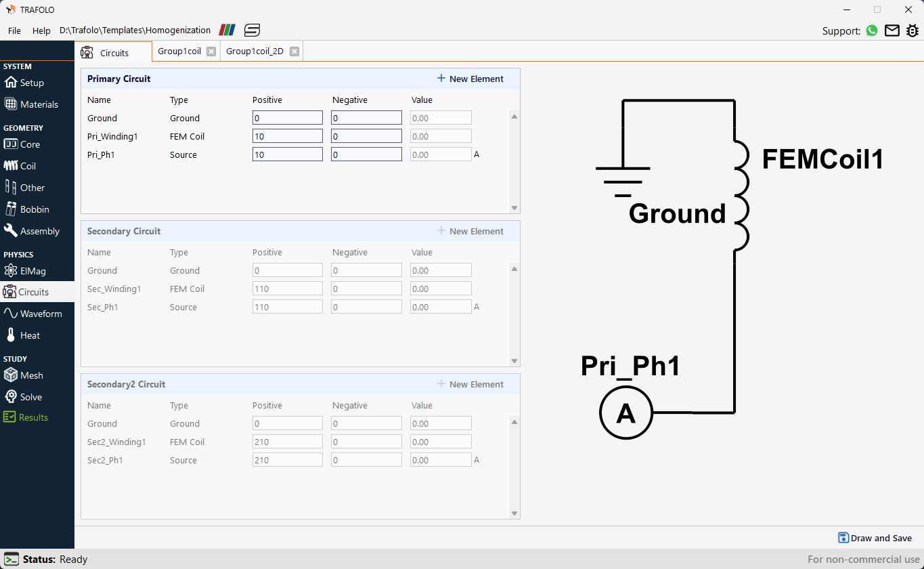The width and height of the screenshot is (924, 569).
Task: Open Setup in the sidebar
Action: [x=24, y=83]
